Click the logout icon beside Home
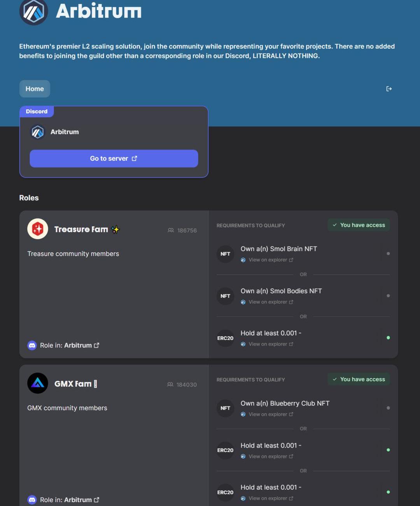This screenshot has width=420, height=506. [389, 89]
